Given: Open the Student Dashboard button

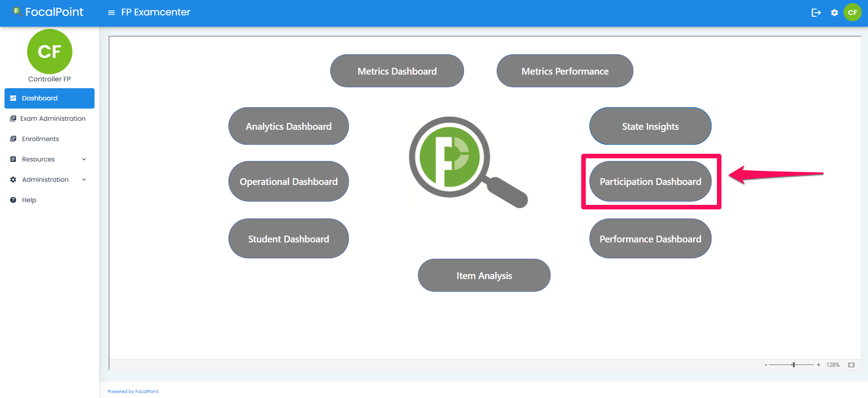Looking at the screenshot, I should click(x=289, y=239).
